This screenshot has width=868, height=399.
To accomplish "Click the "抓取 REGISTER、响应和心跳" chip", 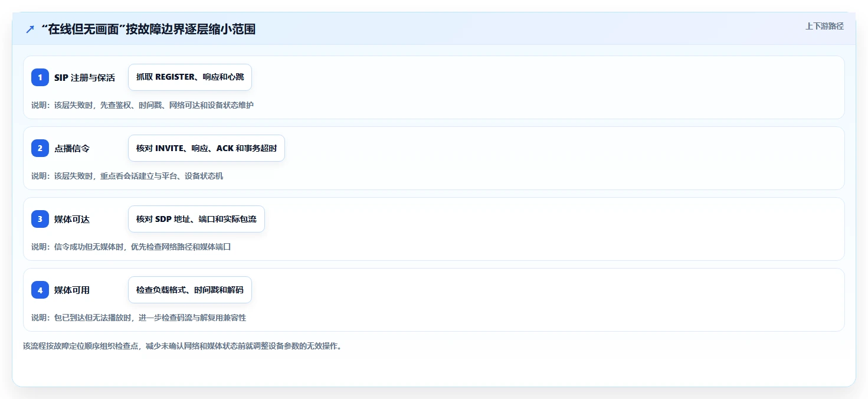I will [x=190, y=77].
